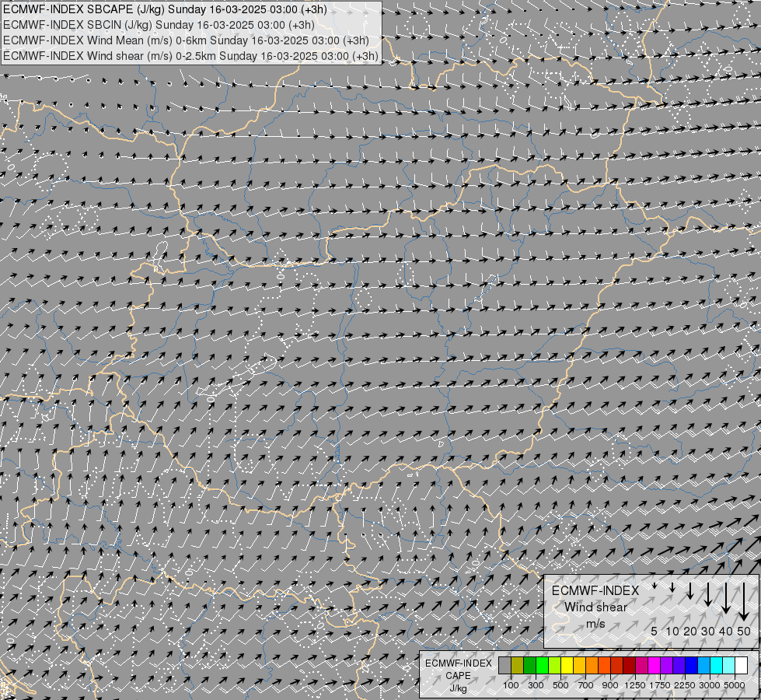This screenshot has height=700, width=761.
Task: Select the dark red CAPE legend swatch
Action: point(630,666)
